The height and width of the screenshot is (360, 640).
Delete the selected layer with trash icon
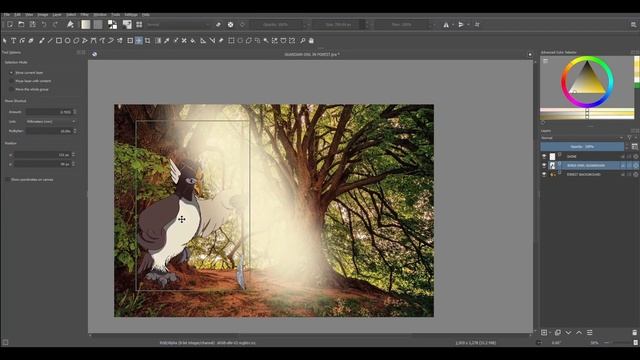(634, 333)
